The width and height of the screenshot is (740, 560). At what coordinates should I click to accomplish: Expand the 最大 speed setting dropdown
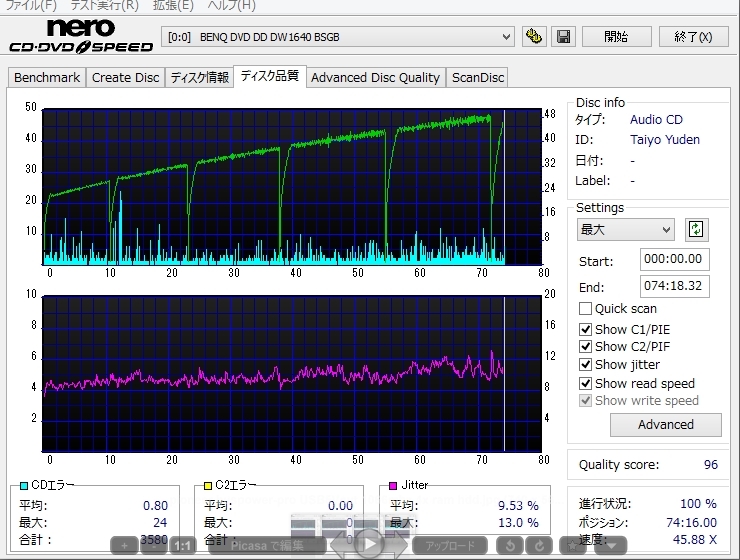625,230
